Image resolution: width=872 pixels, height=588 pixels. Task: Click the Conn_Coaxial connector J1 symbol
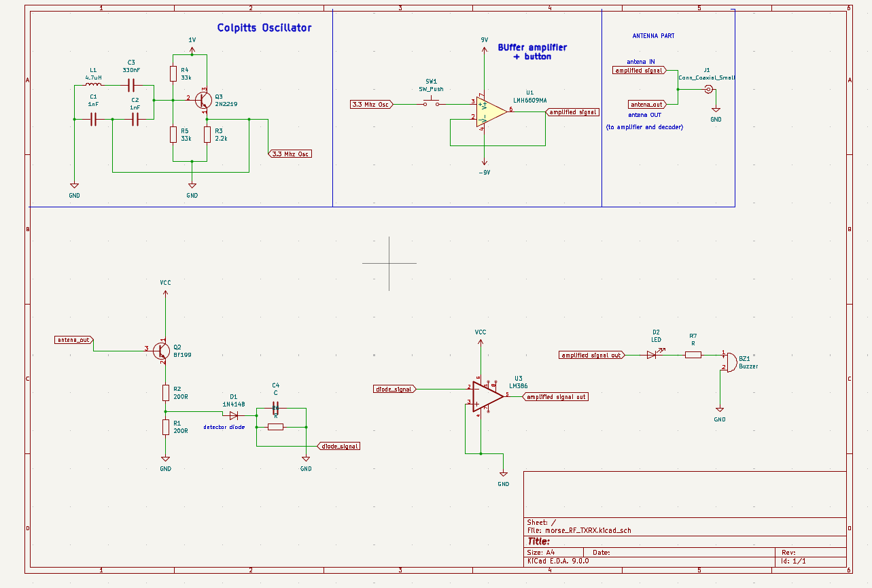pos(710,88)
